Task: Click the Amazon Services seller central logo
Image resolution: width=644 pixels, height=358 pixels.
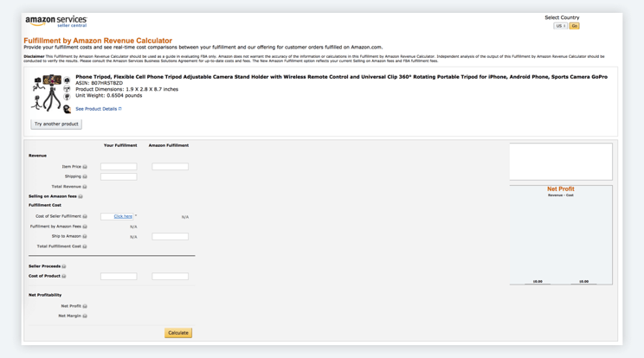Action: pos(56,22)
